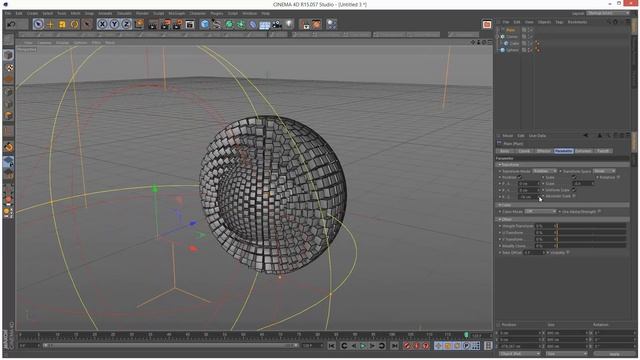This screenshot has height=360, width=640.
Task: Open the Size dropdown in Coordinates
Action: coord(567,354)
